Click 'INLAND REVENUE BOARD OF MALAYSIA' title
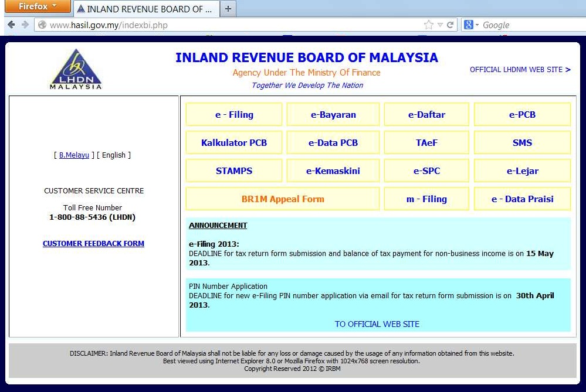The width and height of the screenshot is (586, 392). pos(306,57)
